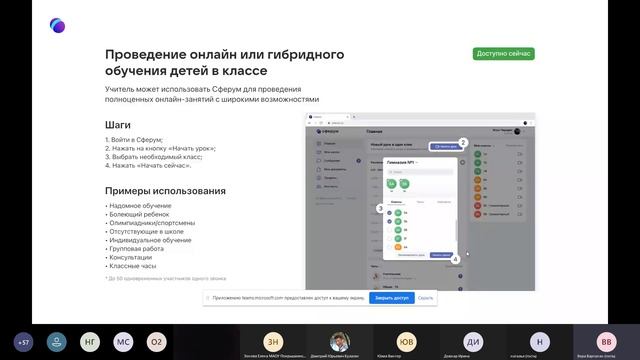The image size is (640, 360).
Task: Open the user profile avatar in Sferum header
Action: [x=517, y=131]
